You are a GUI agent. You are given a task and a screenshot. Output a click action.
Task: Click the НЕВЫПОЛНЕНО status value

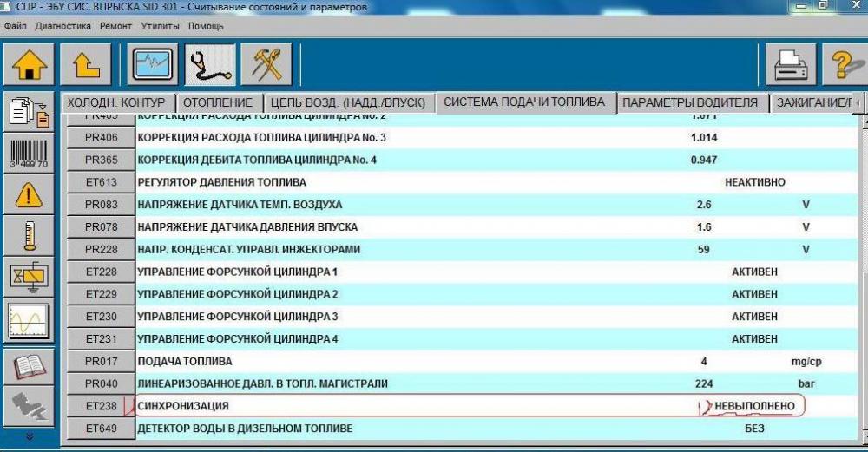coord(754,406)
